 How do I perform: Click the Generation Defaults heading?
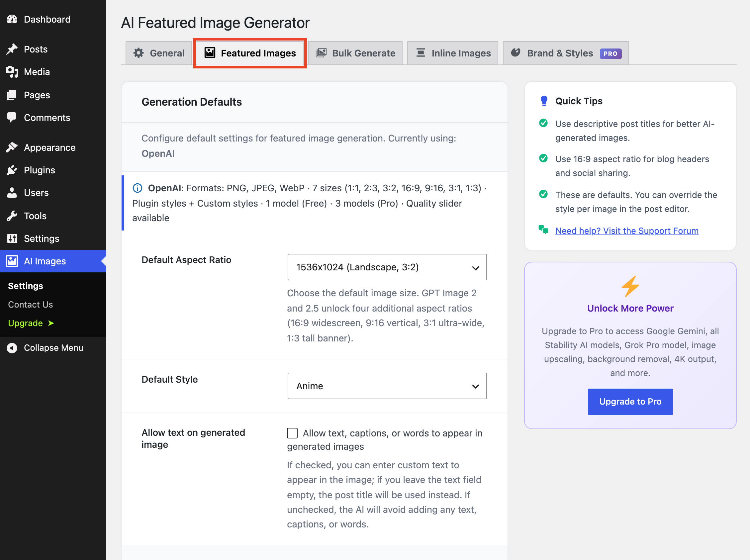pos(191,102)
